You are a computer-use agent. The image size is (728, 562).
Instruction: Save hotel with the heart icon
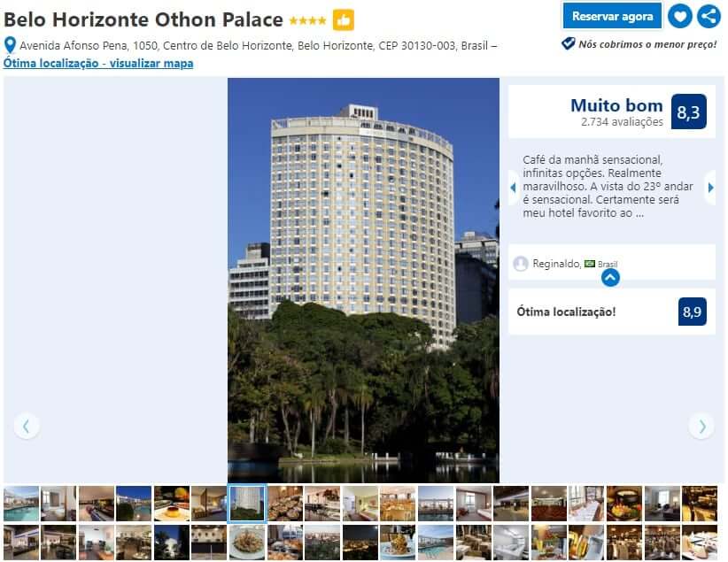click(679, 16)
